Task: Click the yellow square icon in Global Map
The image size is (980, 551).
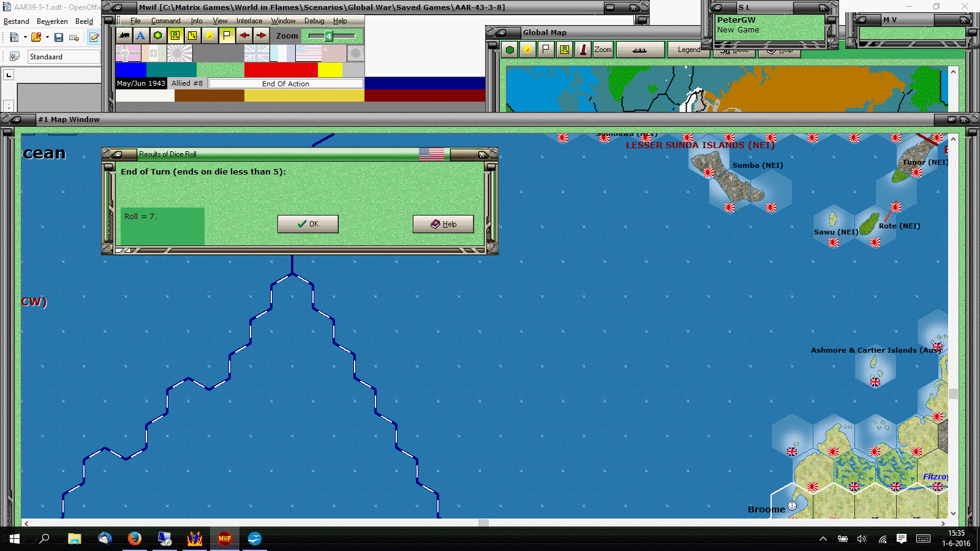Action: click(565, 50)
